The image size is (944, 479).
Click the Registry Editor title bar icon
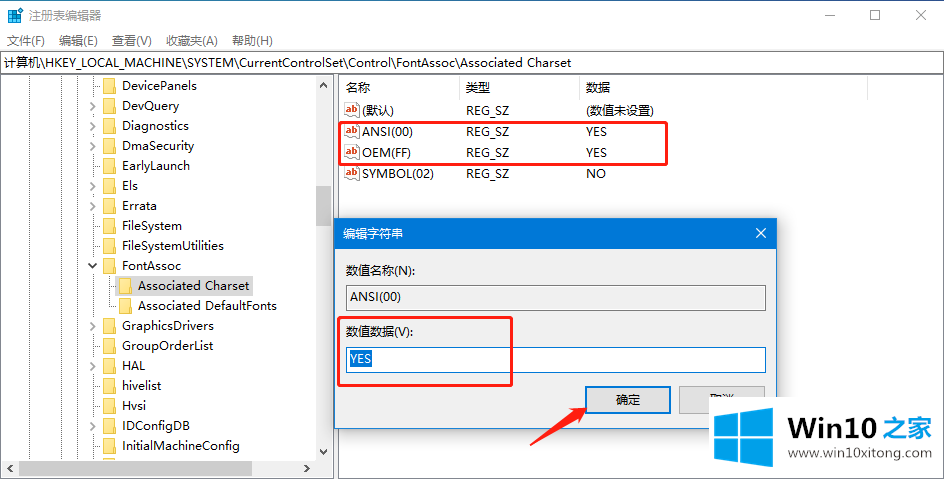click(15, 15)
